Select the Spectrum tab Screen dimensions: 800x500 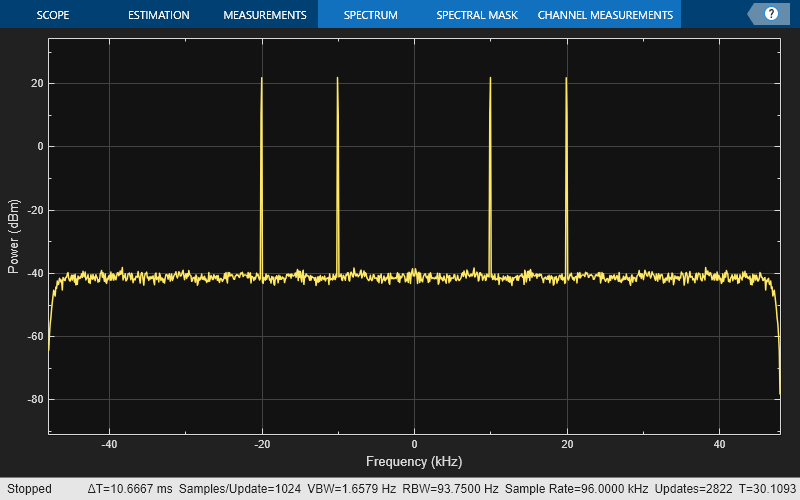(370, 15)
